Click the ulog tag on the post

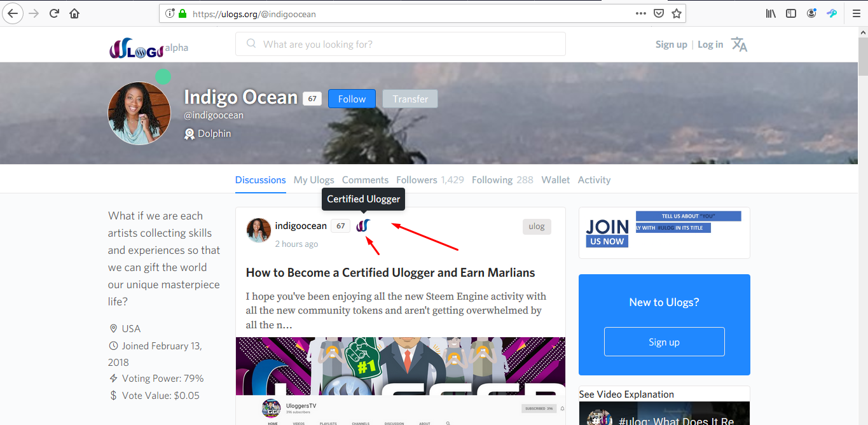click(x=537, y=226)
